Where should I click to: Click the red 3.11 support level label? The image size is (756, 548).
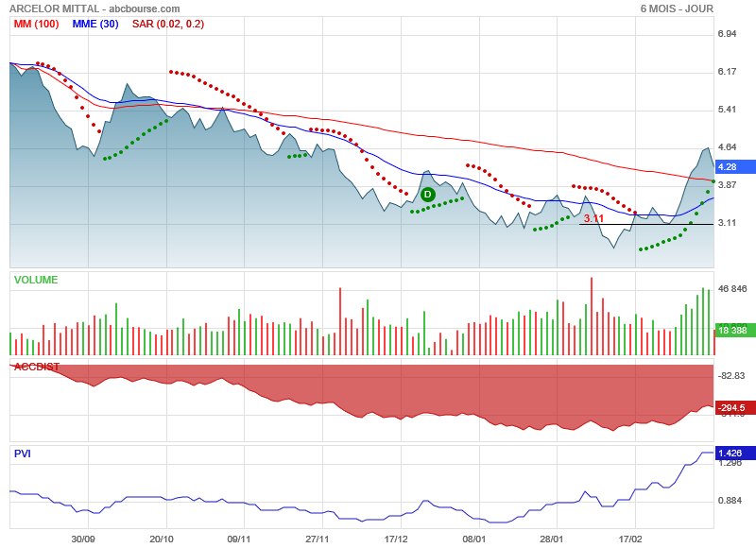pos(593,218)
